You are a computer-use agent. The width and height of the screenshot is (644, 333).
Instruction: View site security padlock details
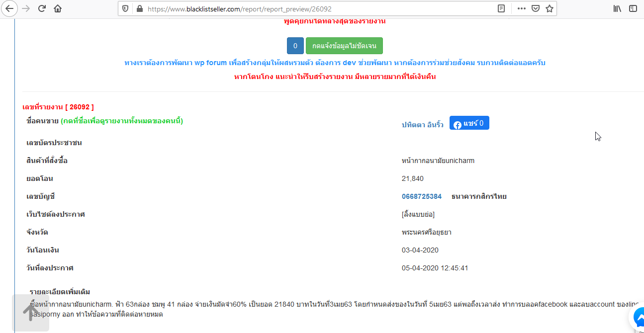coord(139,8)
